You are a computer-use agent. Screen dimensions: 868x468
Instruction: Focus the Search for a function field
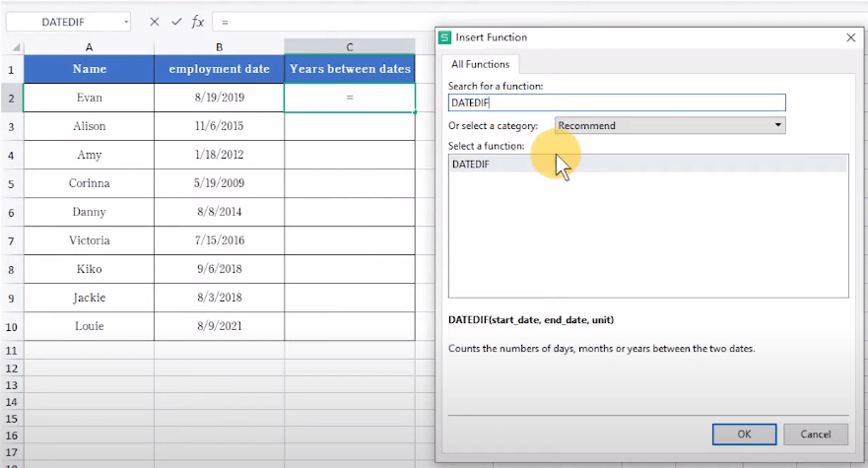tap(617, 102)
